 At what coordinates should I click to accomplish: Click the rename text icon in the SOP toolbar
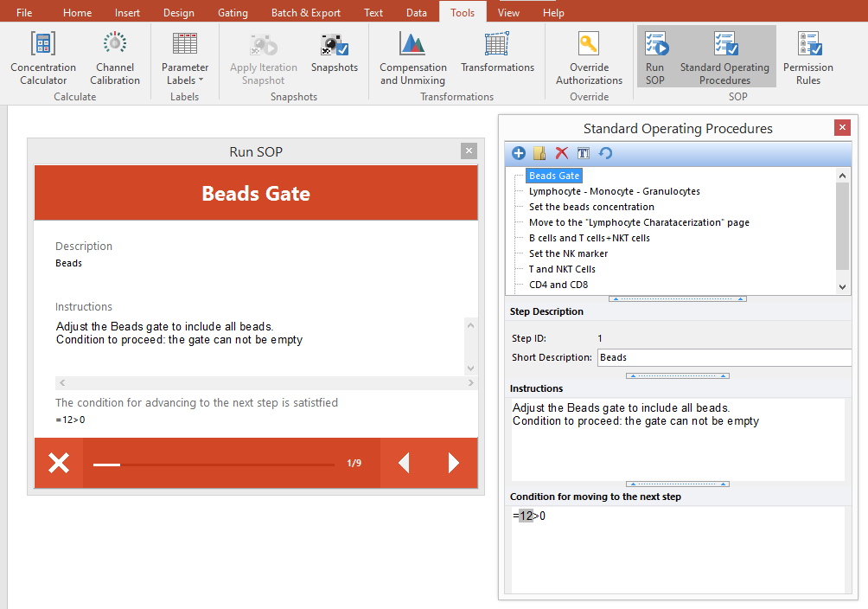point(584,153)
